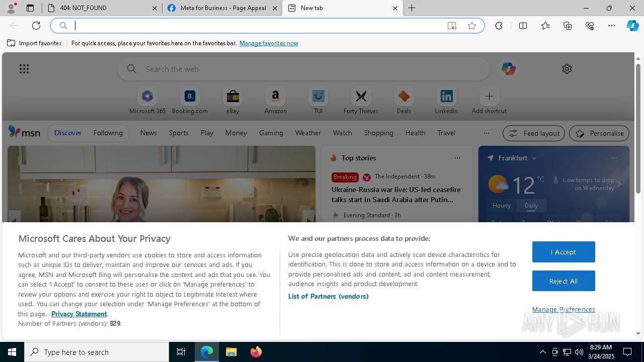Close the New tab tab
Viewport: 644px width, 362px height.
pyautogui.click(x=395, y=8)
